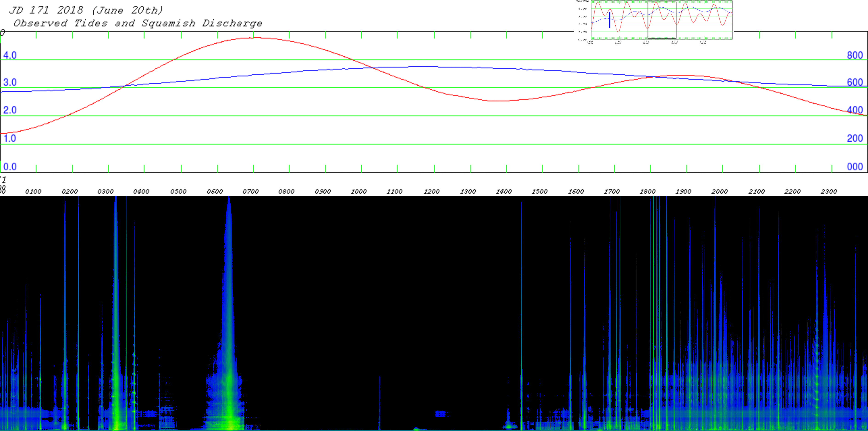
Task: Click the 4.0 tide height label
Action: click(10, 55)
